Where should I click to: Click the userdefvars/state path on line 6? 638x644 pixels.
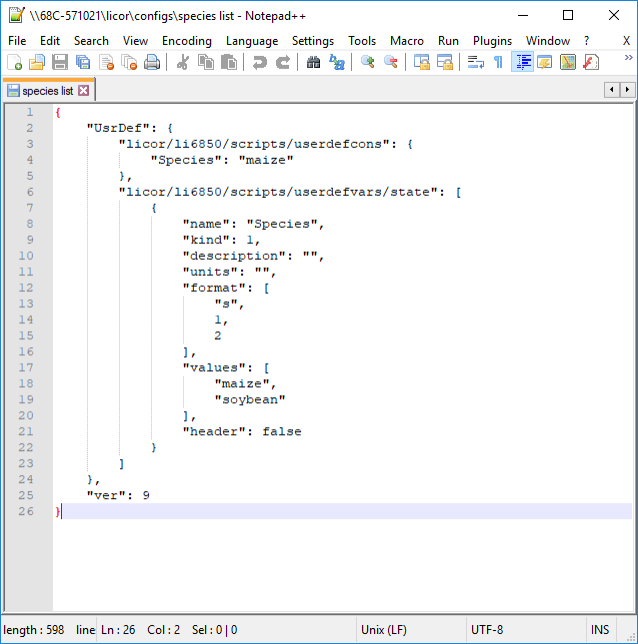pyautogui.click(x=281, y=192)
